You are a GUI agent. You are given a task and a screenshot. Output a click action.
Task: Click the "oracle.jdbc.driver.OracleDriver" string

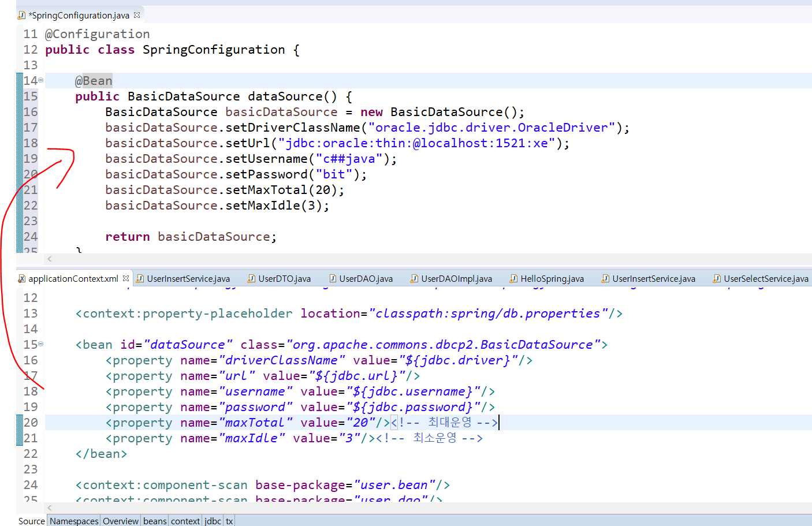(x=492, y=128)
